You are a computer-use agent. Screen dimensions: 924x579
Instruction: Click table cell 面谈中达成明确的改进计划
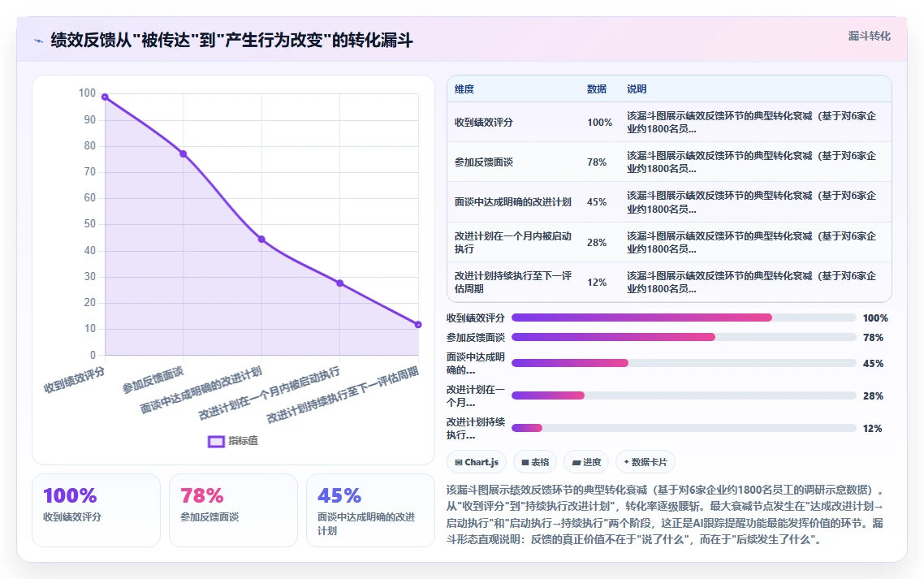tap(512, 201)
